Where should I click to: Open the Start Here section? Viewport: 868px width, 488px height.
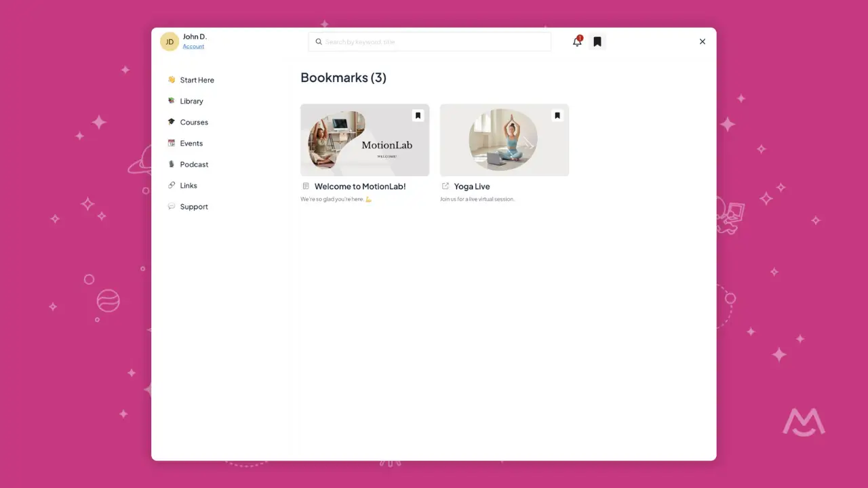coord(197,79)
